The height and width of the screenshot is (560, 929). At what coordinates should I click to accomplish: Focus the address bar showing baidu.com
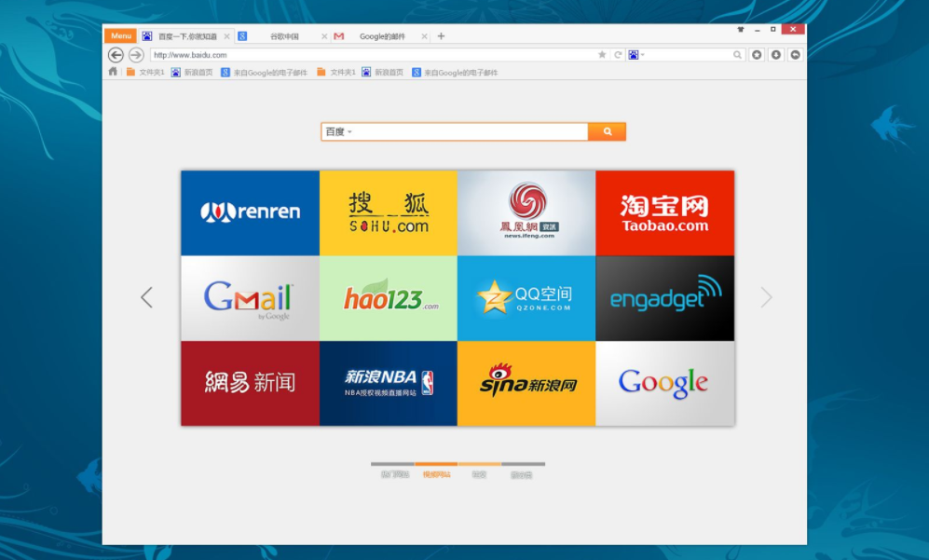(x=372, y=55)
